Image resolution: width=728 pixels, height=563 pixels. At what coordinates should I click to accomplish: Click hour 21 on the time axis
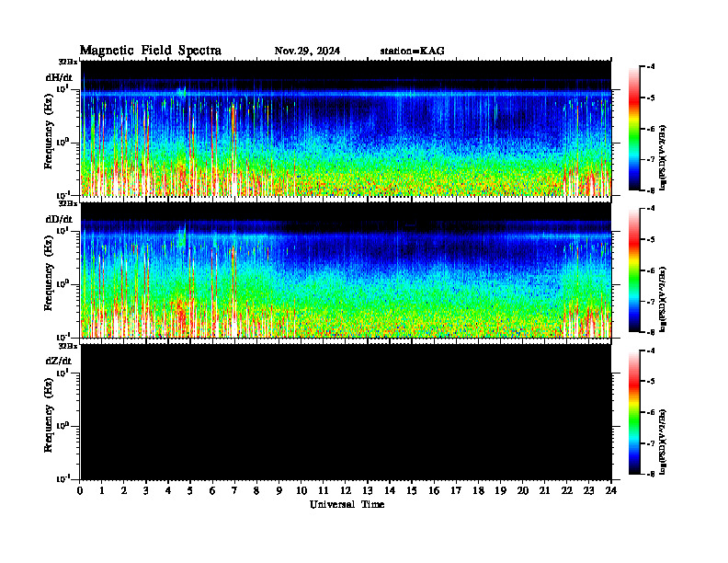pos(544,490)
